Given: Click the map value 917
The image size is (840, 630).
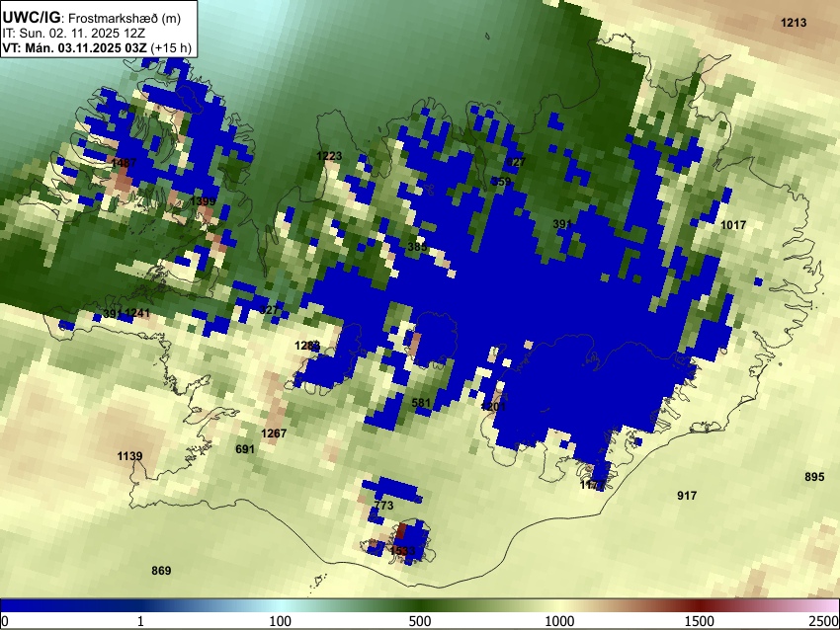Looking at the screenshot, I should (687, 496).
